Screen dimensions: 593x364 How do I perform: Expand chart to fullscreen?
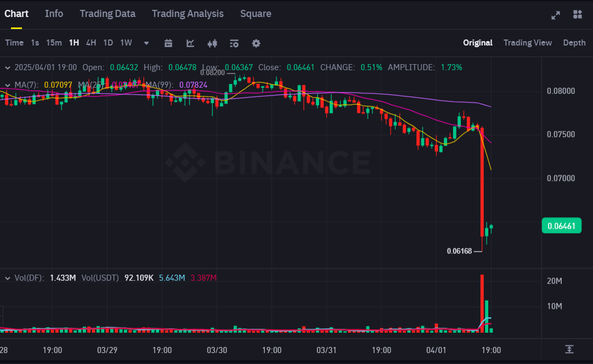[556, 15]
